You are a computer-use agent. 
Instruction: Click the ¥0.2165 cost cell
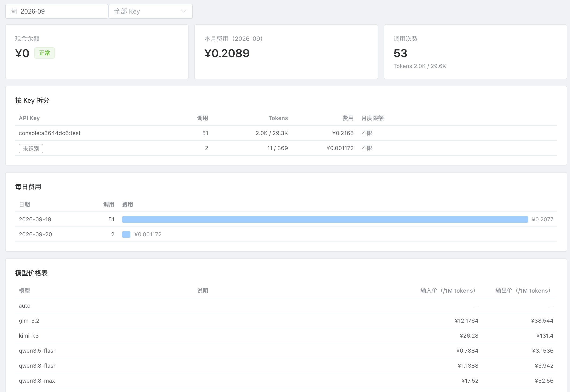[x=343, y=133]
